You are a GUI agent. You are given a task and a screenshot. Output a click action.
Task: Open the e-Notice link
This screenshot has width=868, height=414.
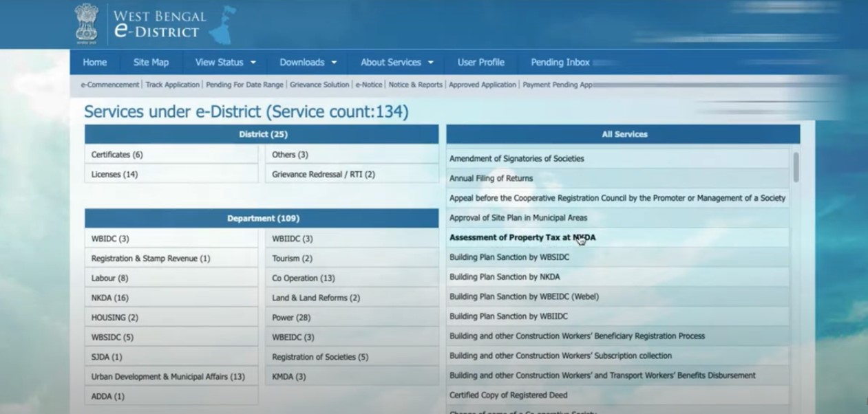369,85
